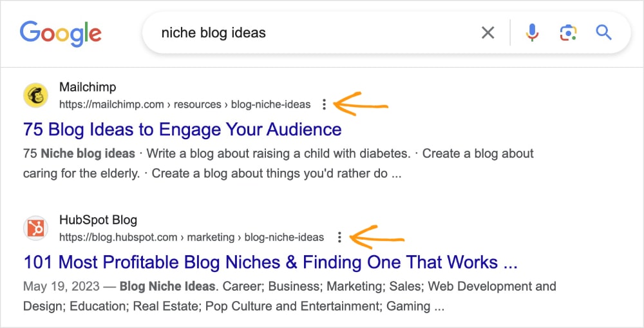Open Google Lens camera search
644x328 pixels.
click(568, 32)
